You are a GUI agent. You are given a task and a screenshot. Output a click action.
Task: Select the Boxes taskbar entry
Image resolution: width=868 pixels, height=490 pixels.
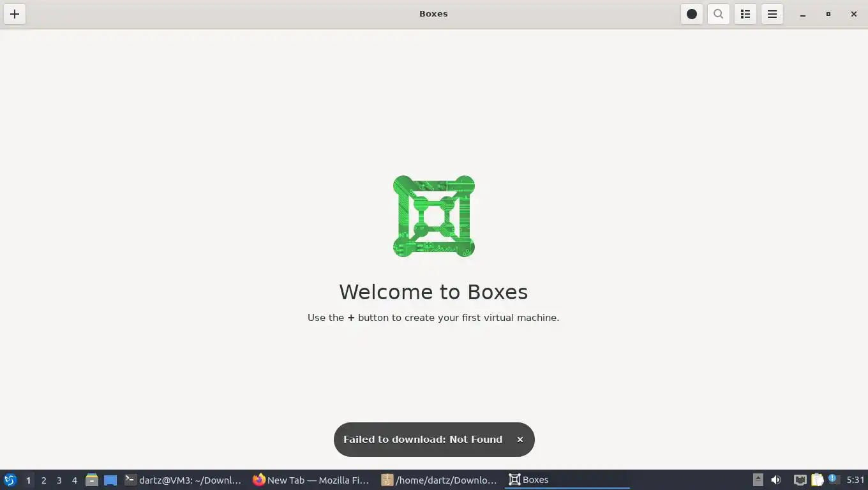click(x=567, y=480)
